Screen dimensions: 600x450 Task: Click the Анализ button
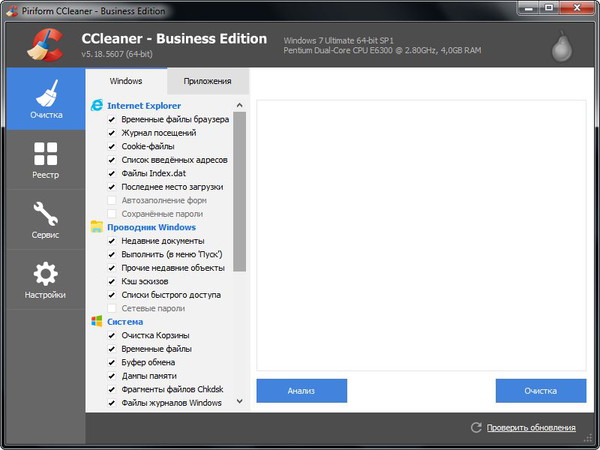(302, 391)
